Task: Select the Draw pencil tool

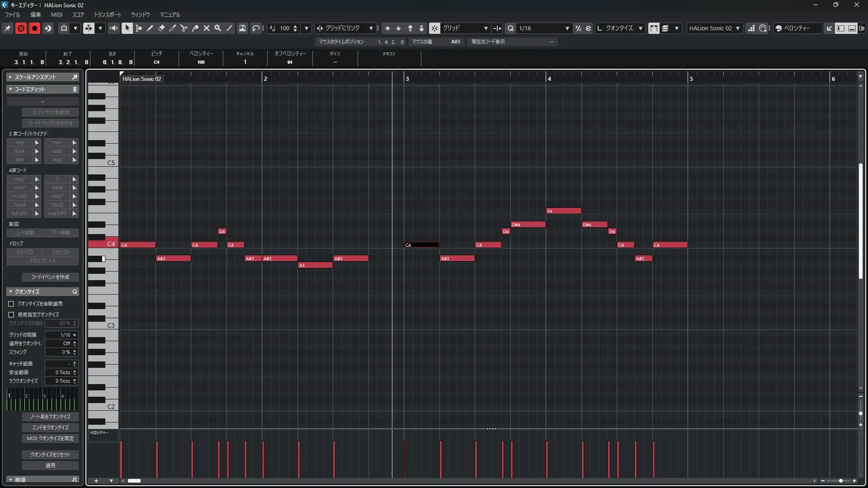Action: tap(150, 28)
